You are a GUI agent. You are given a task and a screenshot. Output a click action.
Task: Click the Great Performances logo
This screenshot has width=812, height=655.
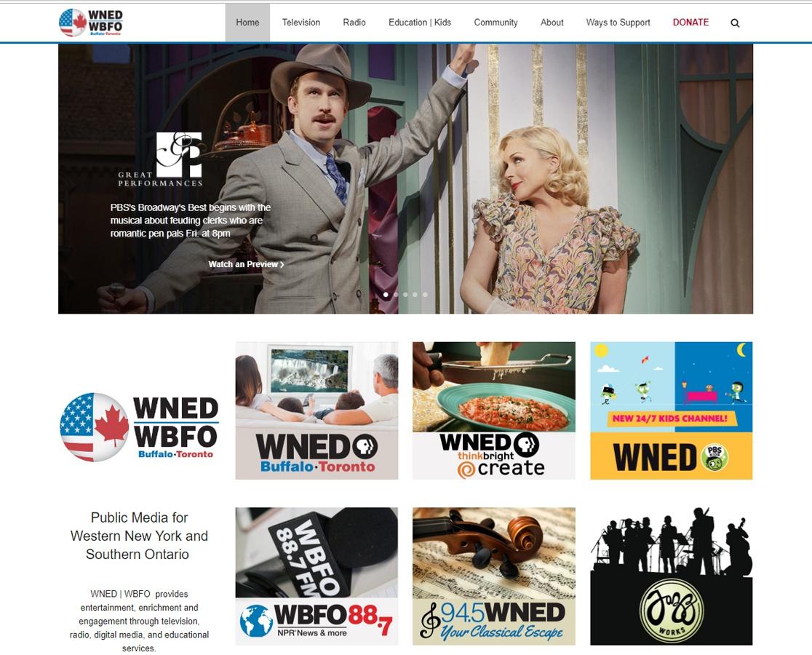161,159
